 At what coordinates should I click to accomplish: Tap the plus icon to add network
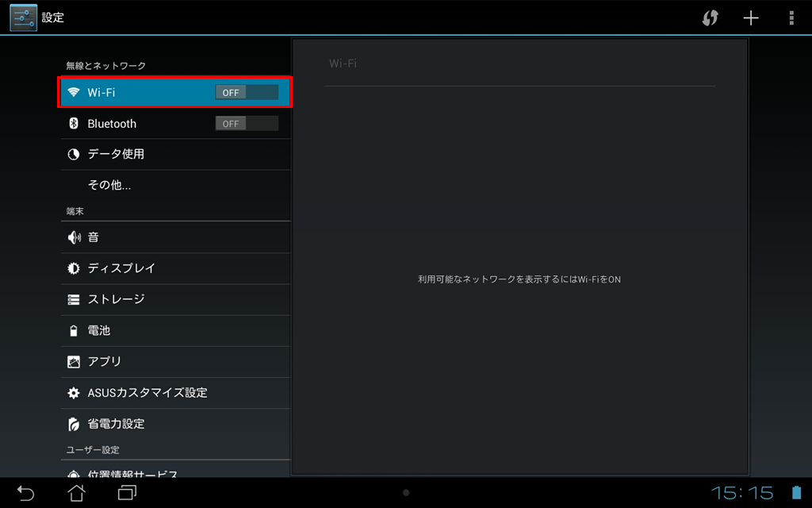[x=750, y=18]
